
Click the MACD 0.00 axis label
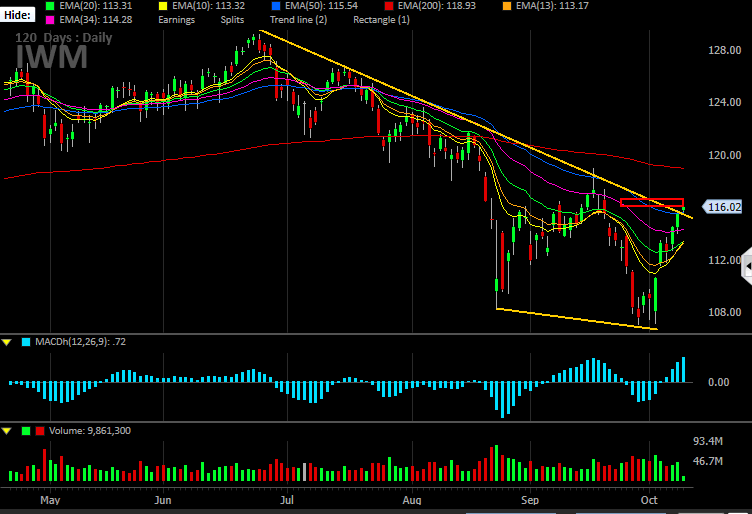click(x=718, y=382)
